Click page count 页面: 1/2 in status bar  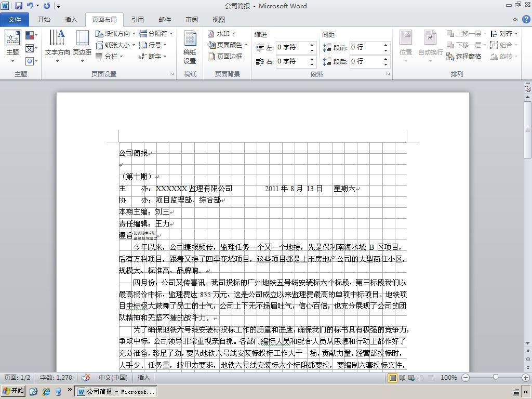coord(17,377)
